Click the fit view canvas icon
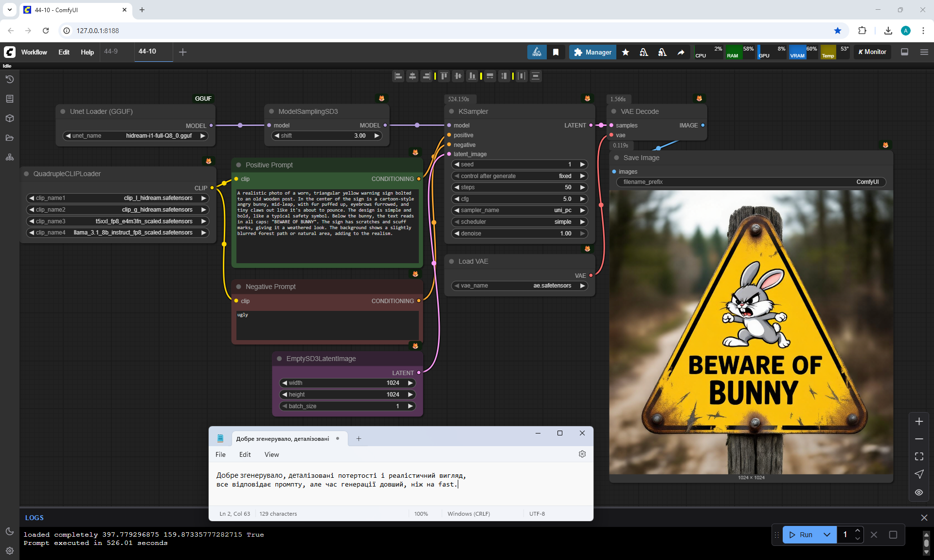Viewport: 934px width, 560px height. click(x=918, y=456)
